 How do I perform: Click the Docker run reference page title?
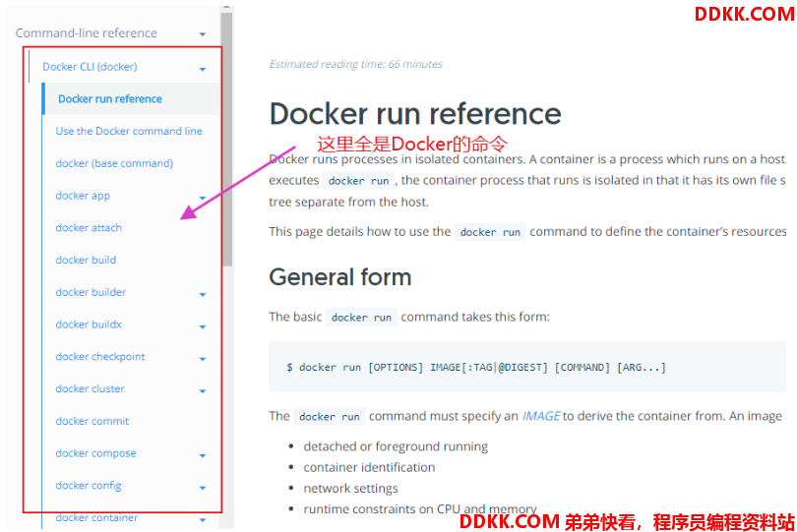click(x=415, y=113)
